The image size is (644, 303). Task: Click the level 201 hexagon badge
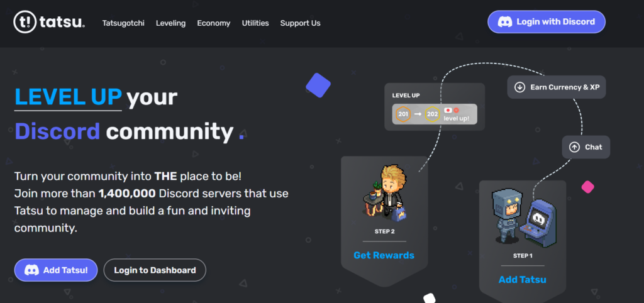403,114
